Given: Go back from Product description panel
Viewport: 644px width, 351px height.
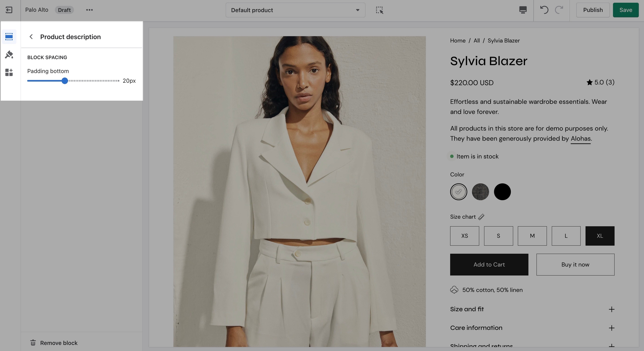Looking at the screenshot, I should (x=31, y=37).
